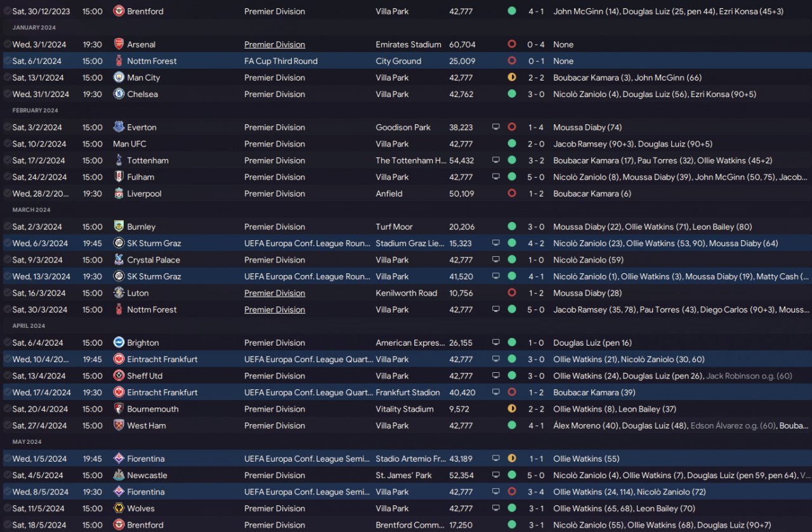This screenshot has height=532, width=812.
Task: Open the Wolves team name link
Action: click(141, 508)
